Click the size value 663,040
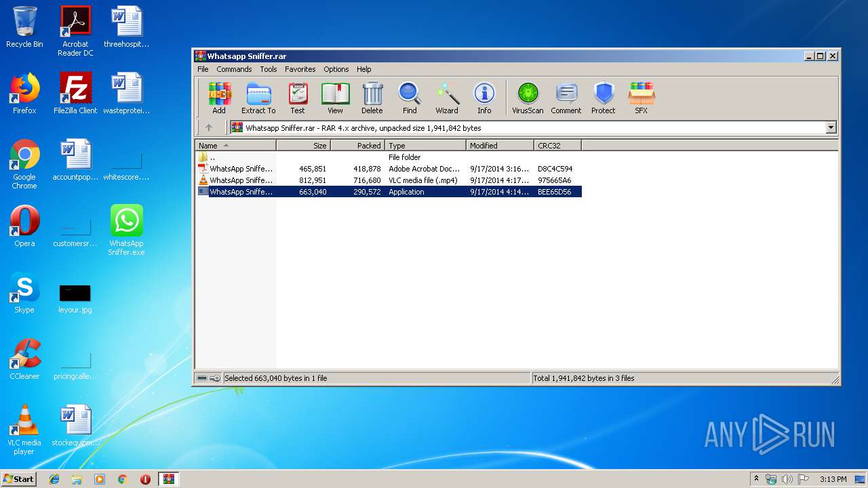Screen dimensions: 868x488 click(313, 192)
